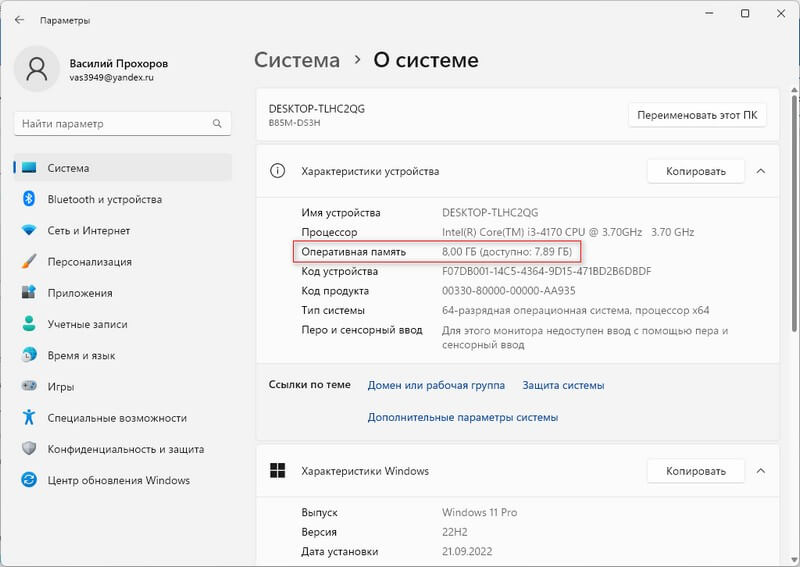Open Дополнительные параметры системы link
This screenshot has width=800, height=567.
(463, 417)
